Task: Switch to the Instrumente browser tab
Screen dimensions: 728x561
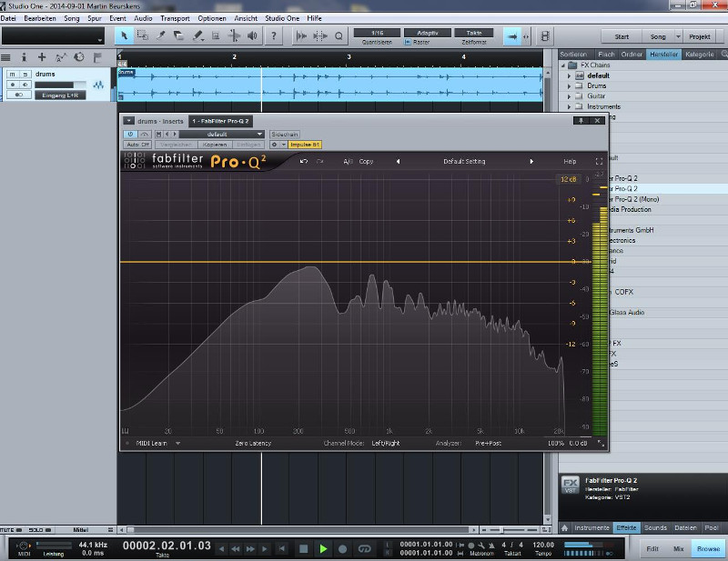Action: tap(592, 528)
